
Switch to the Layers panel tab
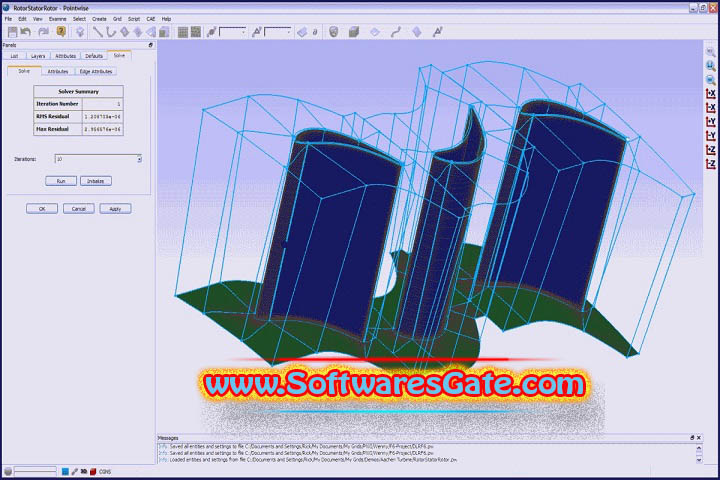[38, 56]
